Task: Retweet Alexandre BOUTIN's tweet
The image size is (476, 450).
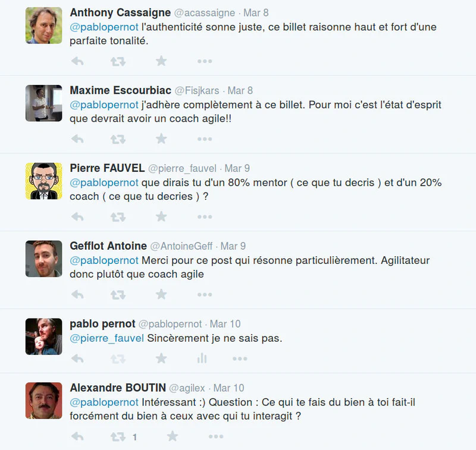Action: [x=118, y=437]
